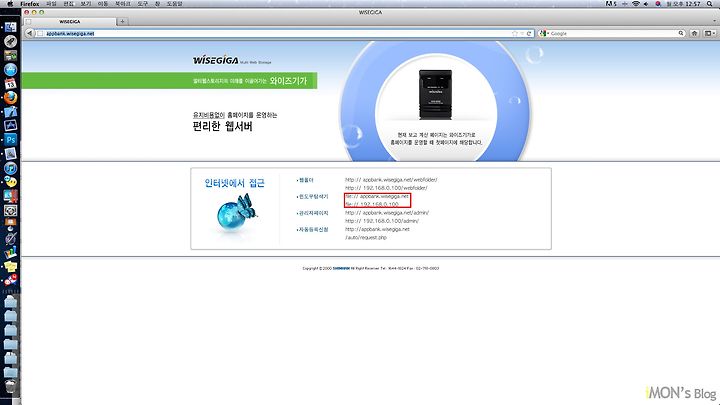
Task: Open iTunes from the dock
Action: (x=10, y=168)
